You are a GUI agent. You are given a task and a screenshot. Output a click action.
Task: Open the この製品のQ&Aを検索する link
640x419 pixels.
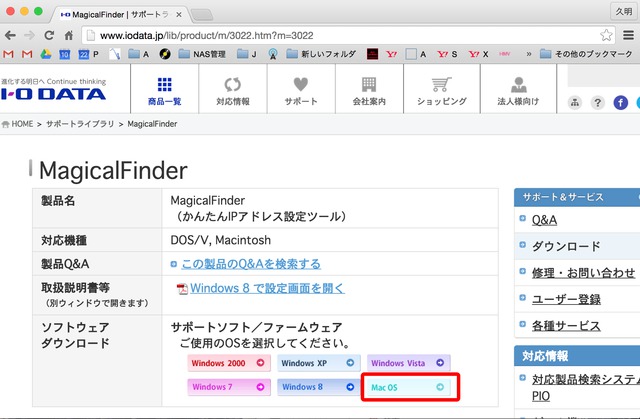tap(251, 264)
